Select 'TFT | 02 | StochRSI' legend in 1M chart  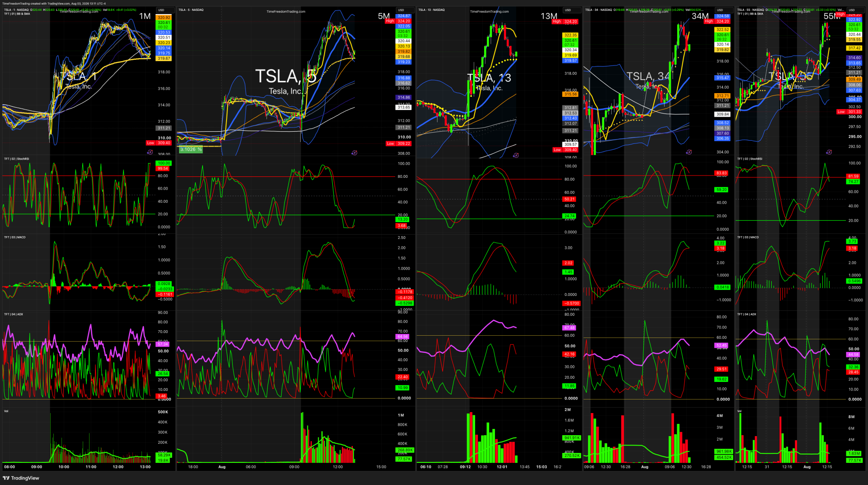[17, 159]
